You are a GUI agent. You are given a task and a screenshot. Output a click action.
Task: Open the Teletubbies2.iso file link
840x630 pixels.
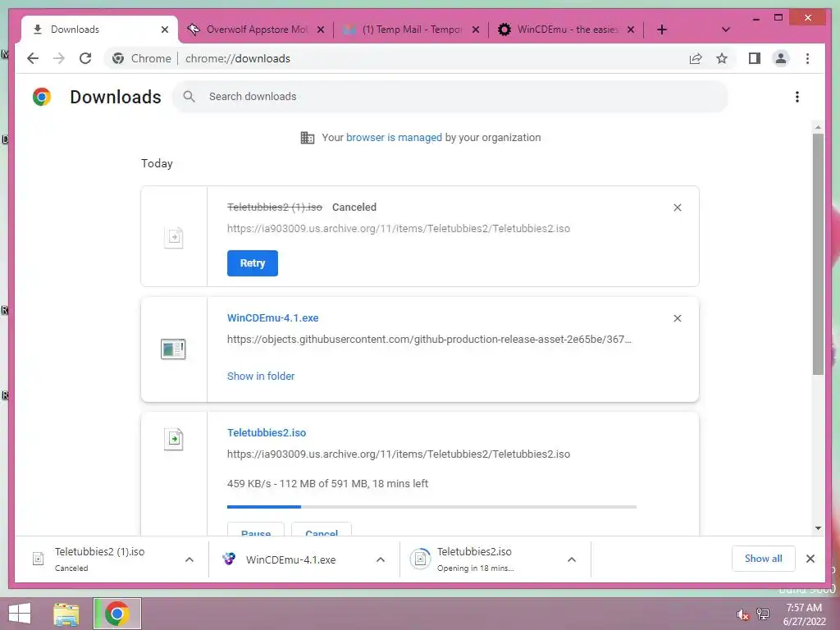click(267, 432)
